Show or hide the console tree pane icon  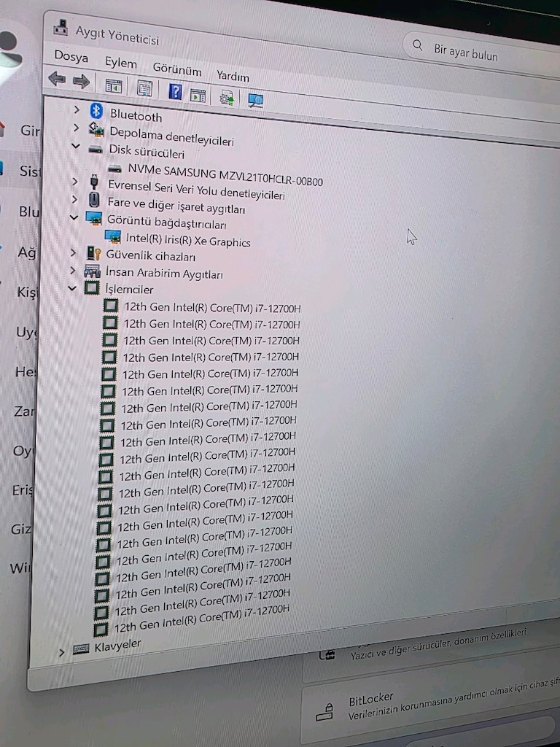coord(113,86)
